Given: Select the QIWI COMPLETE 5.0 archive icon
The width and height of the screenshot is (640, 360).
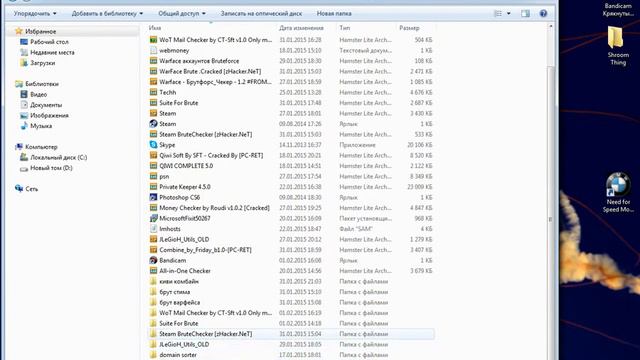Looking at the screenshot, I should (153, 166).
